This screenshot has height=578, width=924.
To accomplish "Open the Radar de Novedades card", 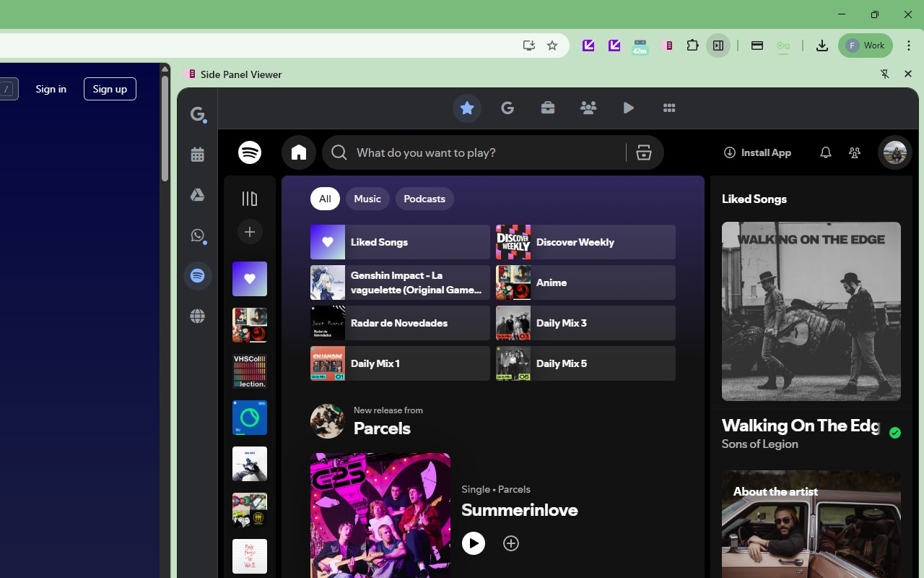I will [400, 323].
